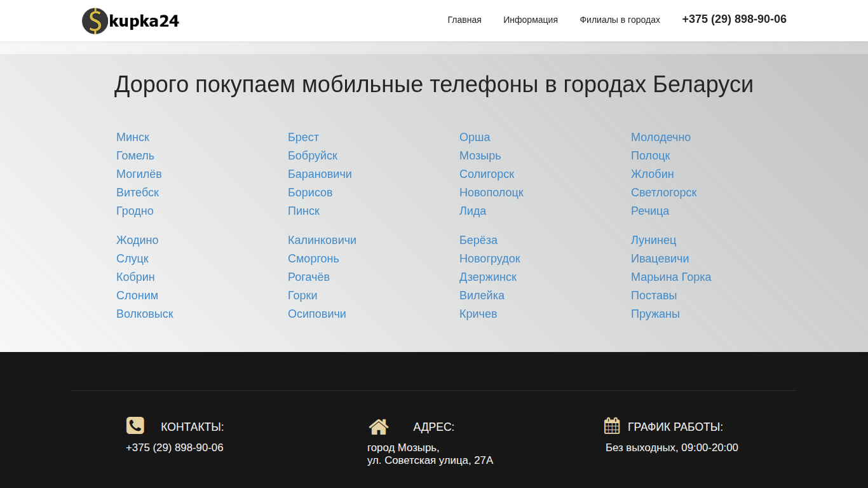The height and width of the screenshot is (488, 868).
Task: Open the Минск city link
Action: [133, 137]
